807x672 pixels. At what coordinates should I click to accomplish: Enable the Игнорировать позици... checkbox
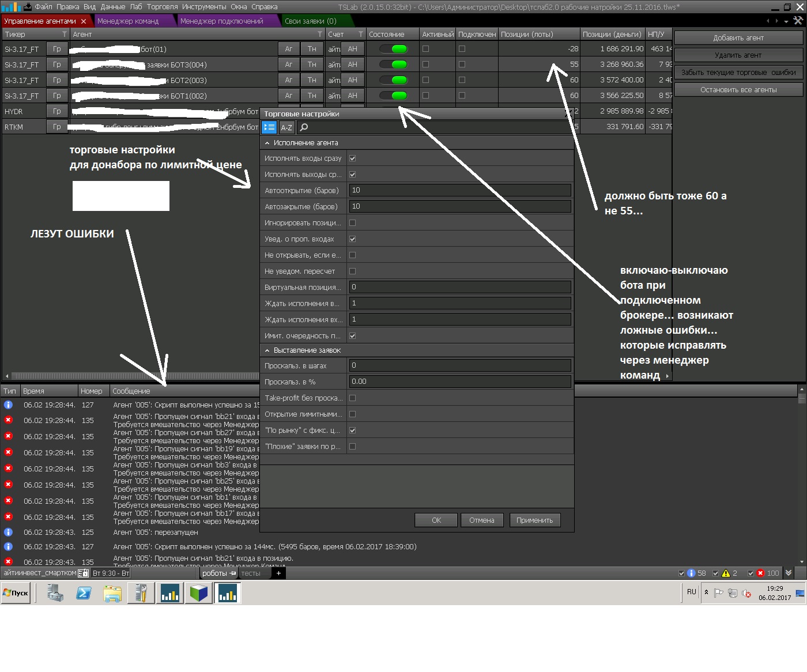point(353,222)
